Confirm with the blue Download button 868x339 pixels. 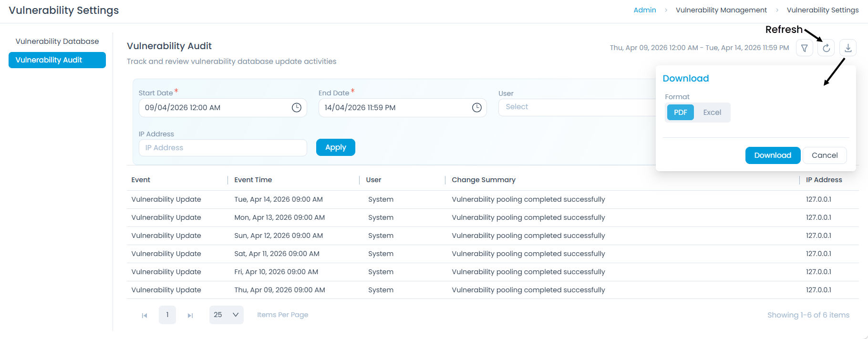773,155
